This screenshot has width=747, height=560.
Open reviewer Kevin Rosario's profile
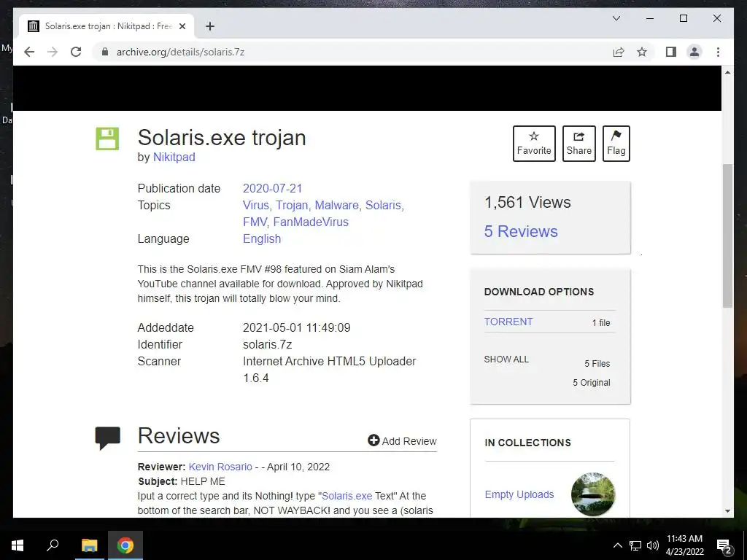(220, 467)
